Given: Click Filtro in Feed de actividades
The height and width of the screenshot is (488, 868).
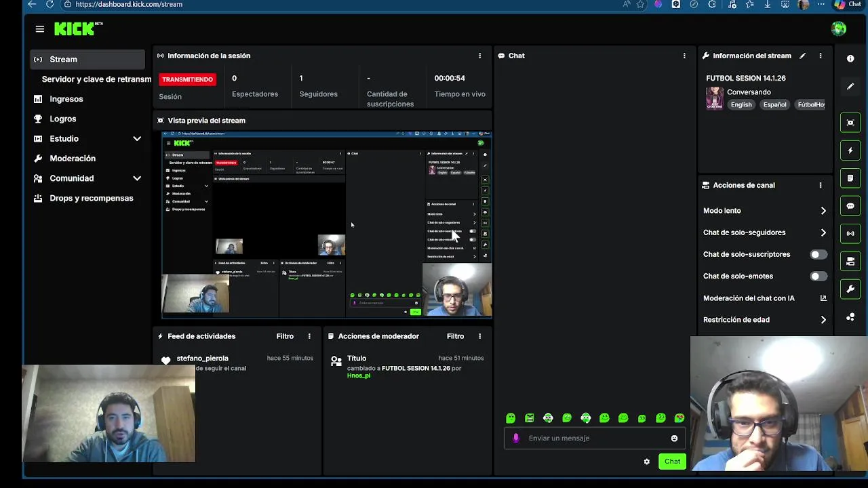Looking at the screenshot, I should (x=285, y=336).
